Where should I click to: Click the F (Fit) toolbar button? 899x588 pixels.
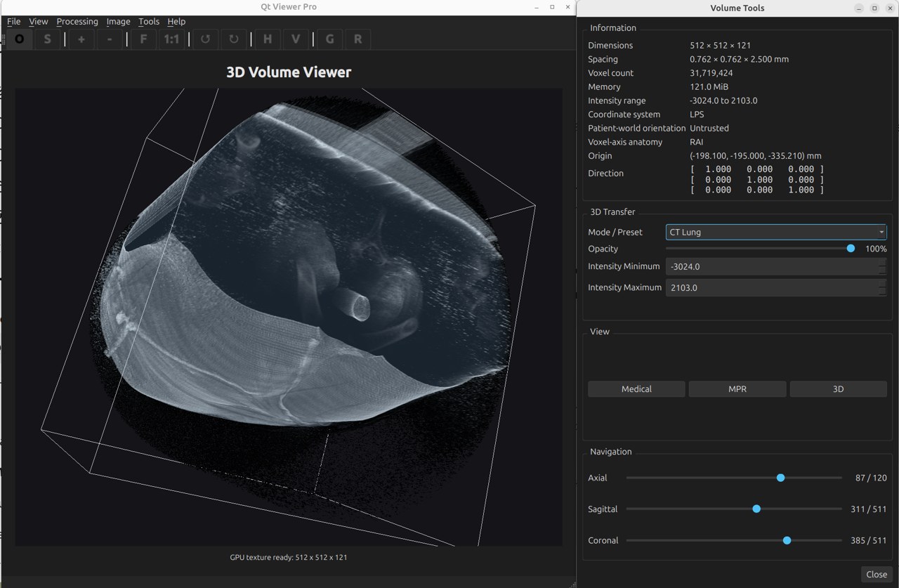tap(143, 39)
